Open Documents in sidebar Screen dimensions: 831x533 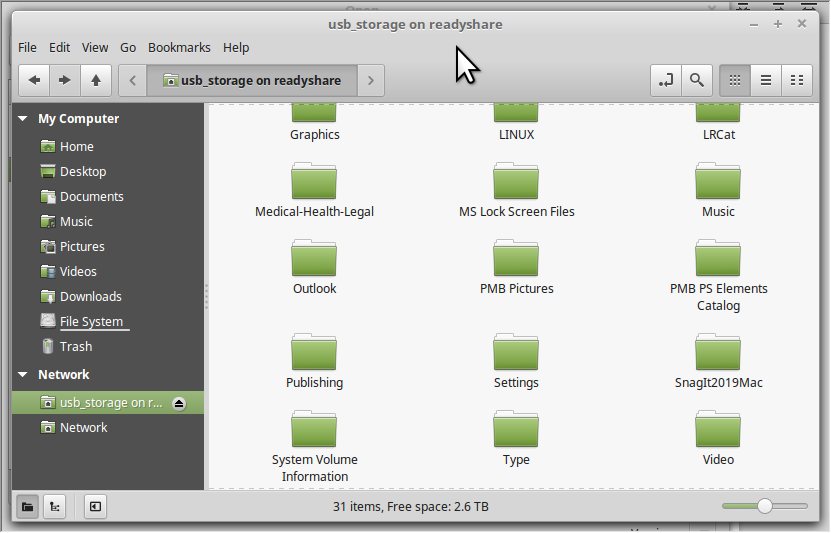coord(108,197)
